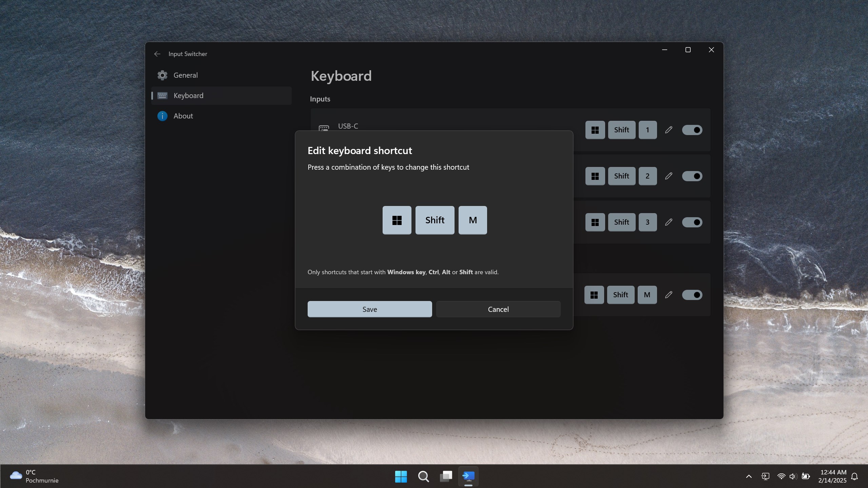Click the pencil on the Win+Shift+3 row
The height and width of the screenshot is (488, 868).
(668, 222)
